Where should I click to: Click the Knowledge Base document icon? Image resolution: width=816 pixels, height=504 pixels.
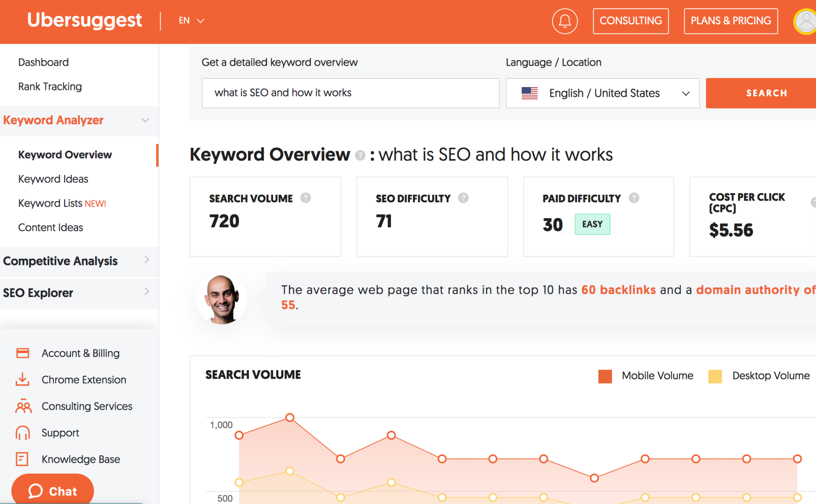(x=22, y=459)
